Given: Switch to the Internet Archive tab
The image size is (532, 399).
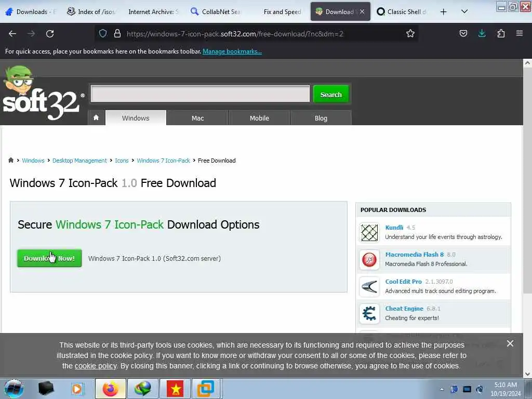Looking at the screenshot, I should tap(153, 12).
